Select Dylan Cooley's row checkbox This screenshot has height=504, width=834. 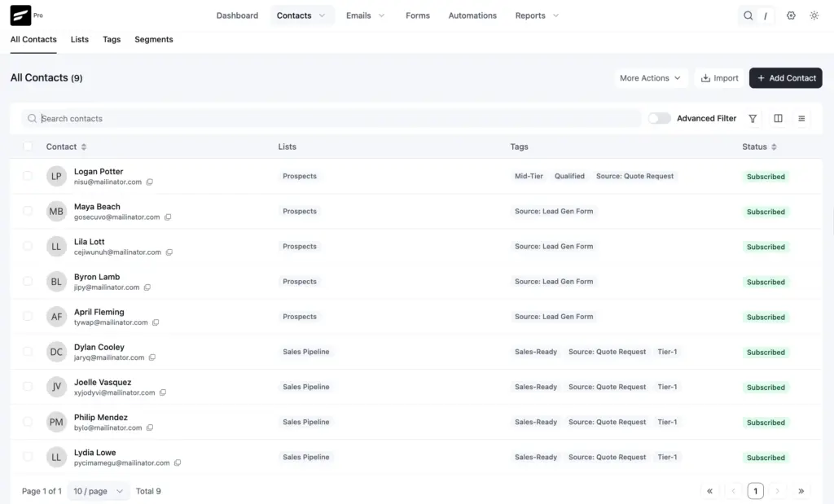(x=28, y=351)
